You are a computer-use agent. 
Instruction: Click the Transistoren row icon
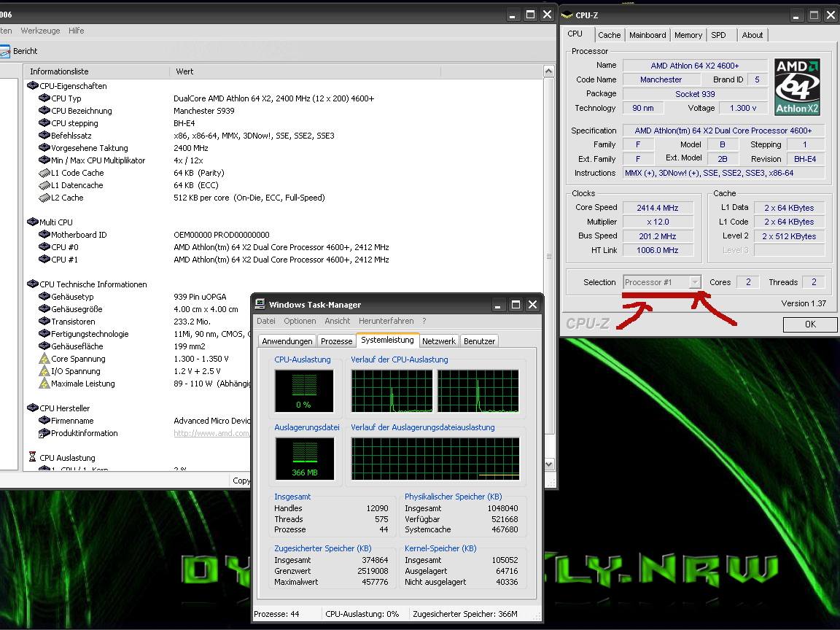(x=44, y=321)
